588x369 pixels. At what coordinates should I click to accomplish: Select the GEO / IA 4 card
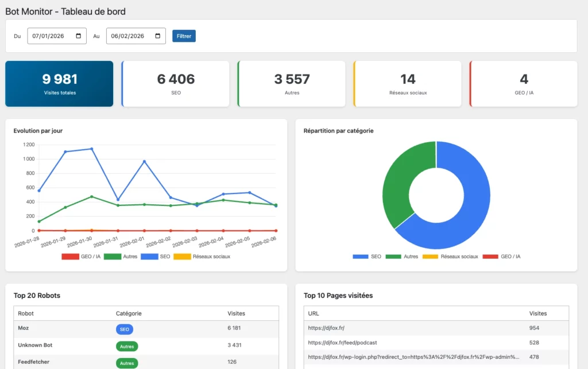point(524,84)
